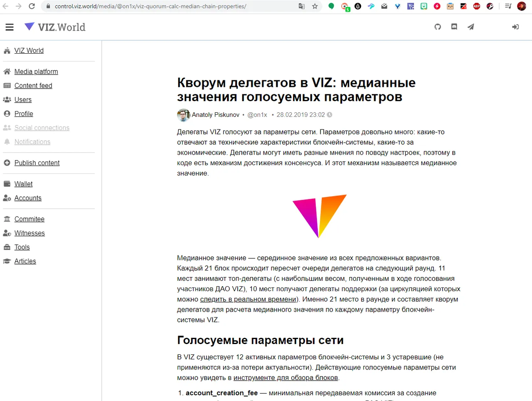Open the Accounts page
The width and height of the screenshot is (532, 401).
pyautogui.click(x=28, y=198)
